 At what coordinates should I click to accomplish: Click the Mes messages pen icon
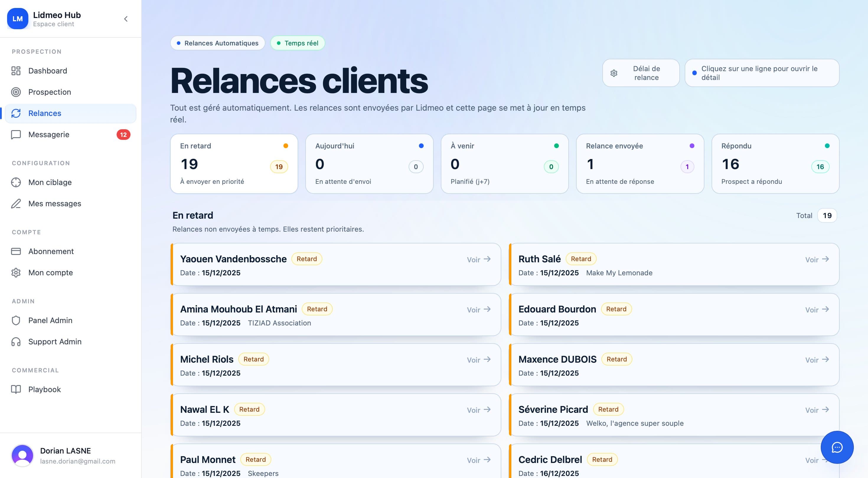(x=16, y=204)
